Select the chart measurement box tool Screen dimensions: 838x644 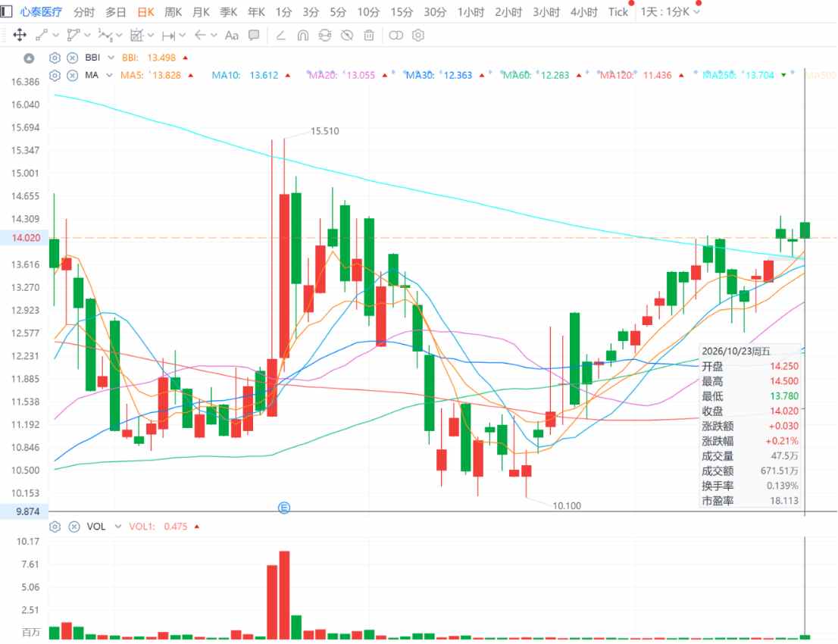137,36
